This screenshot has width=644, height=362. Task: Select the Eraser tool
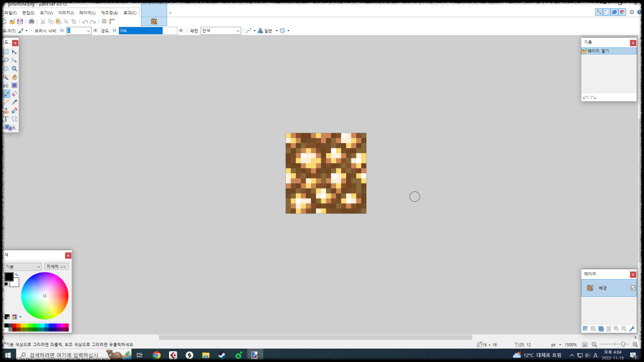click(x=14, y=94)
